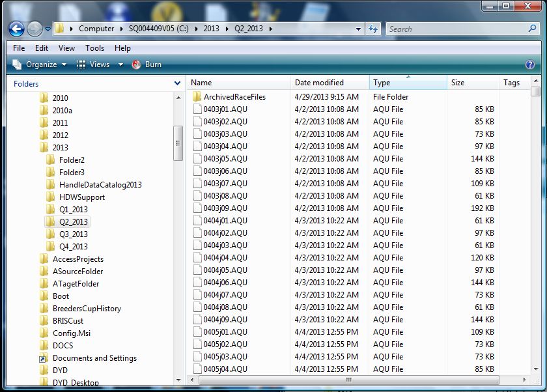The height and width of the screenshot is (392, 547).
Task: Click the Folder2 folder icon
Action: [50, 160]
